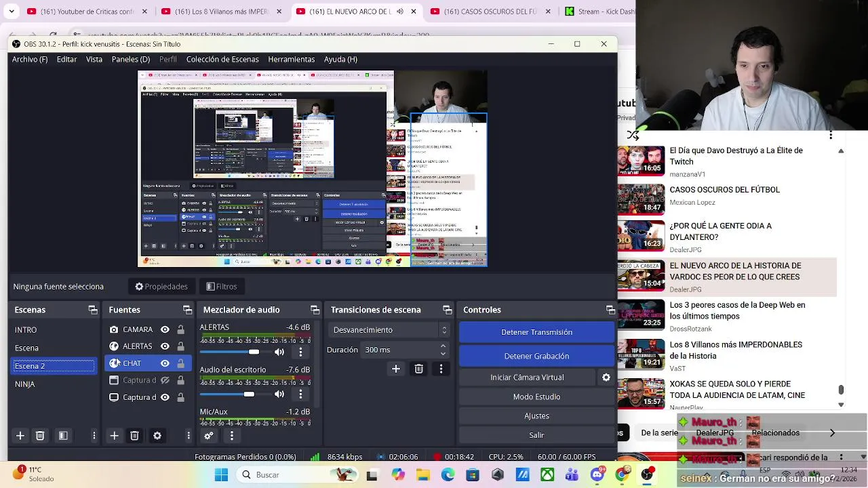Click Salir button in Controles

coord(536,435)
